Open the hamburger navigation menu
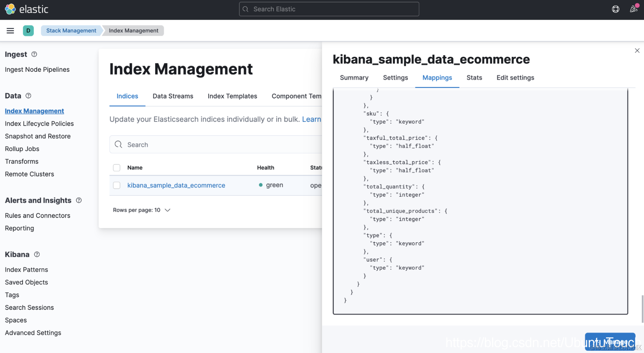Viewport: 644px width, 353px height. [x=10, y=31]
